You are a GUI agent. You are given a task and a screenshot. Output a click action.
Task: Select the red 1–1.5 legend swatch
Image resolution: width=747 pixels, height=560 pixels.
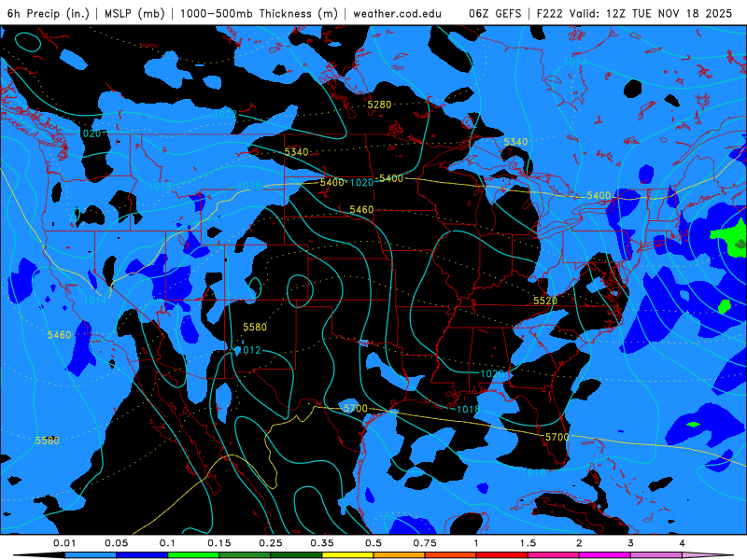point(502,555)
